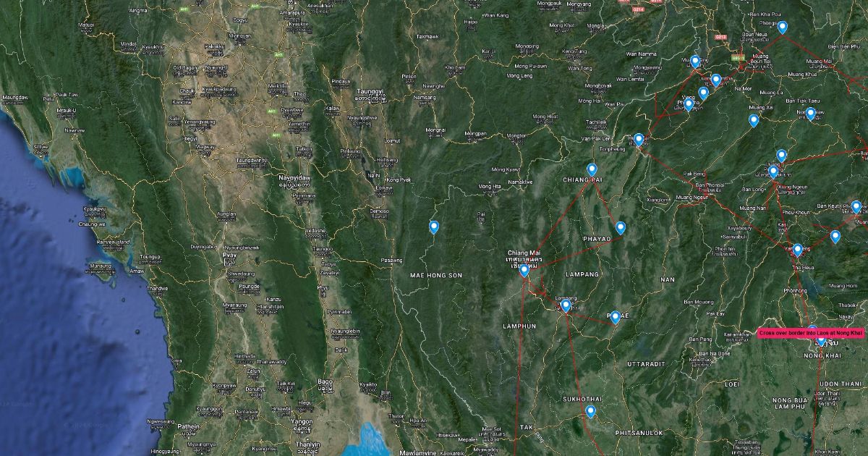The image size is (868, 456).
Task: Click the Luang Prabang city pin
Action: pos(773,172)
